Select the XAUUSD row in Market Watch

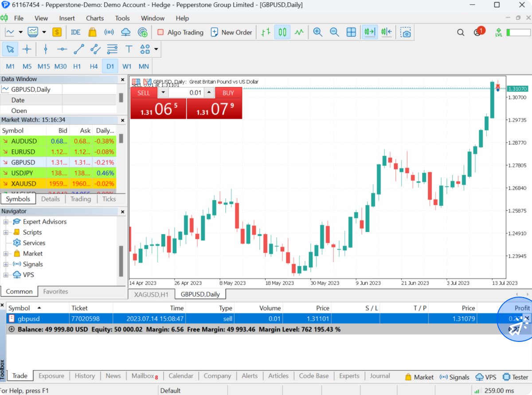(59, 184)
